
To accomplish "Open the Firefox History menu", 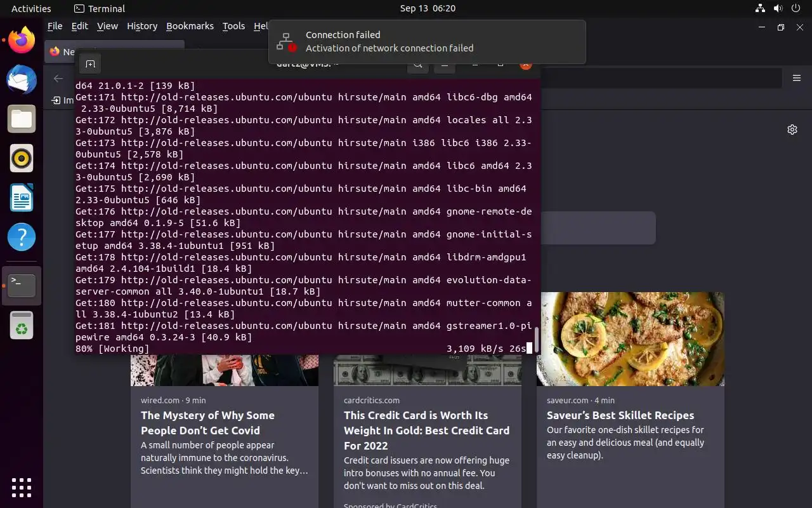I will point(142,26).
